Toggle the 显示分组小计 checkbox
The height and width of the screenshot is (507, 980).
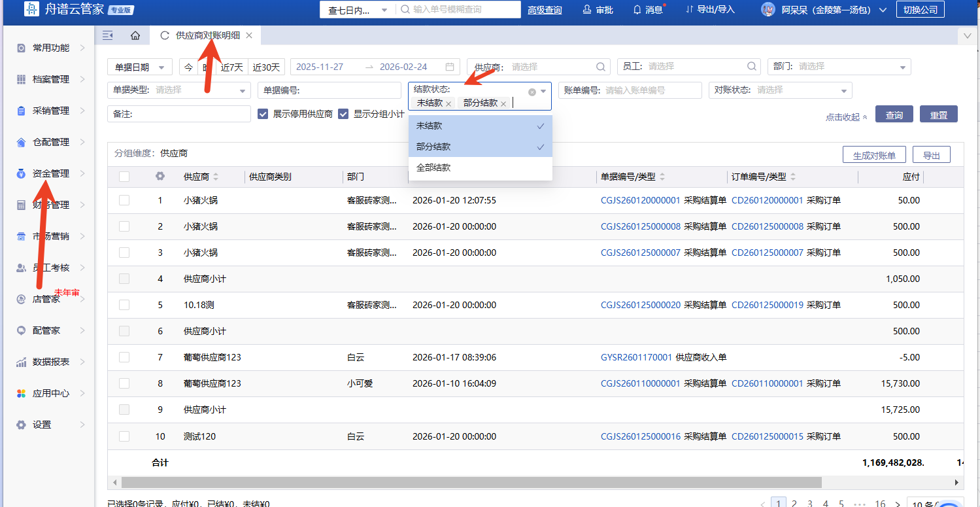[x=343, y=114]
